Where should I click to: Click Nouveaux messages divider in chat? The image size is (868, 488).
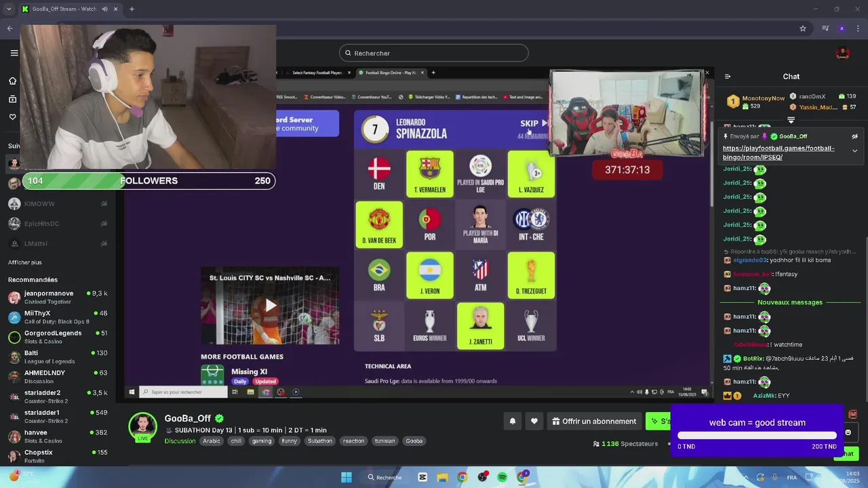[x=790, y=302]
